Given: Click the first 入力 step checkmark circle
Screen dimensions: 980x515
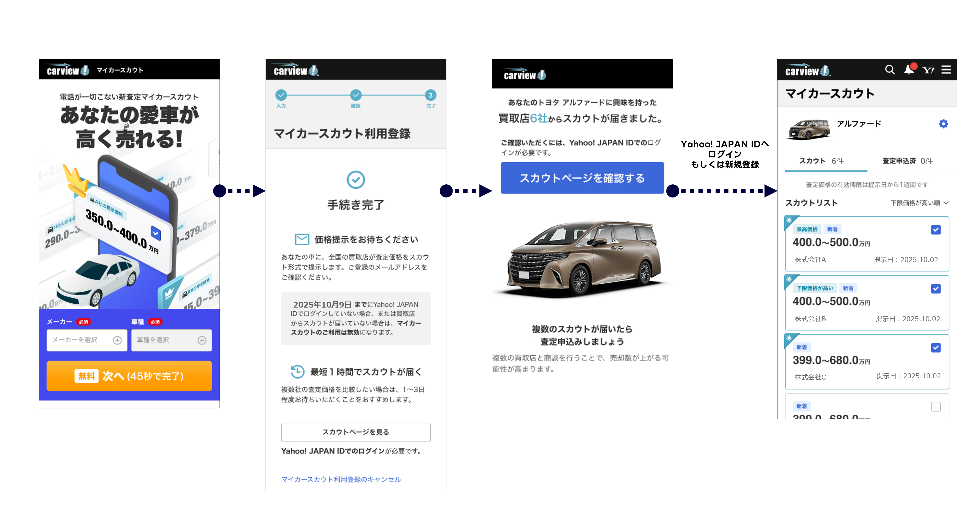Looking at the screenshot, I should 281,95.
